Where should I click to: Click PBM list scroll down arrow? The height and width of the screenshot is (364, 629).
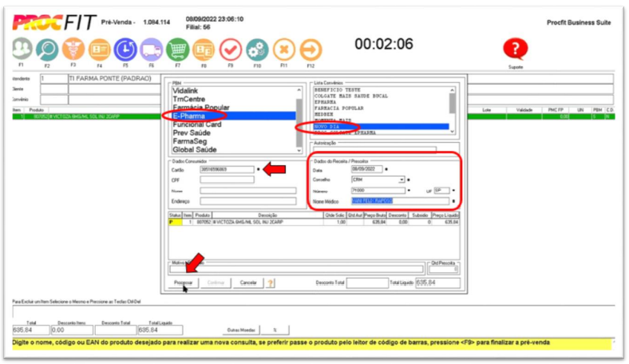point(299,151)
